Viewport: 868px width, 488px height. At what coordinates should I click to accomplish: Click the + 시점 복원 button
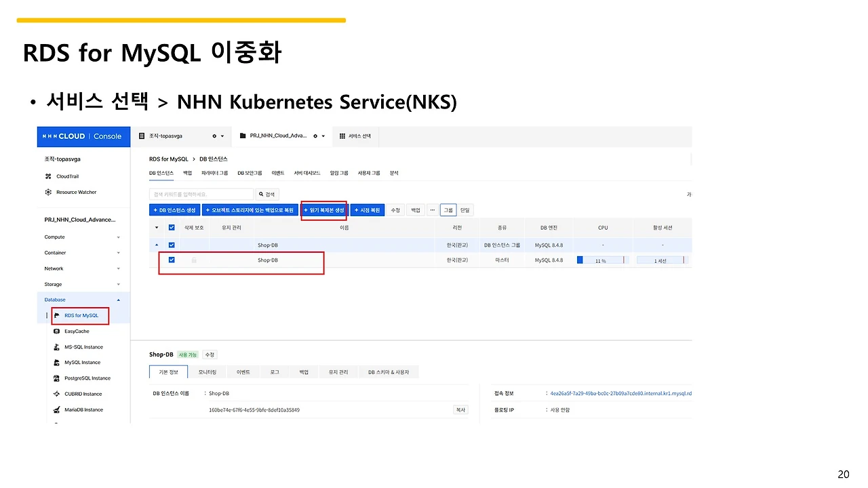click(x=368, y=210)
